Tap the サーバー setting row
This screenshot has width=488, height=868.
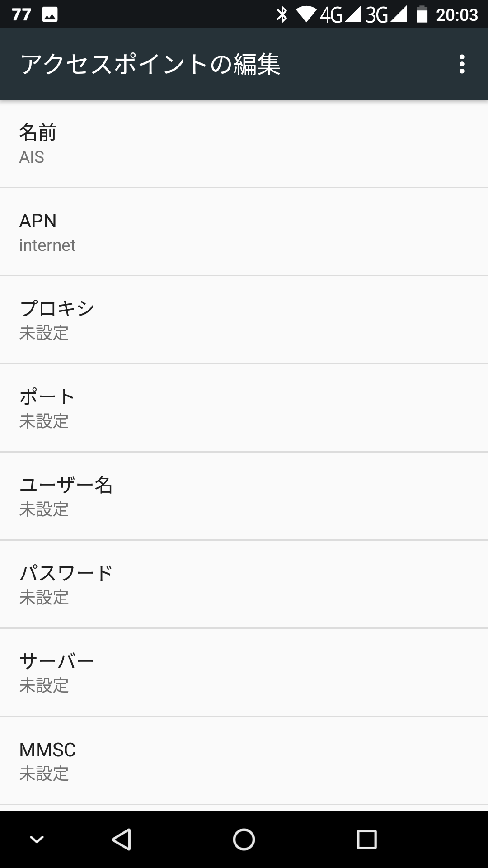point(244,673)
